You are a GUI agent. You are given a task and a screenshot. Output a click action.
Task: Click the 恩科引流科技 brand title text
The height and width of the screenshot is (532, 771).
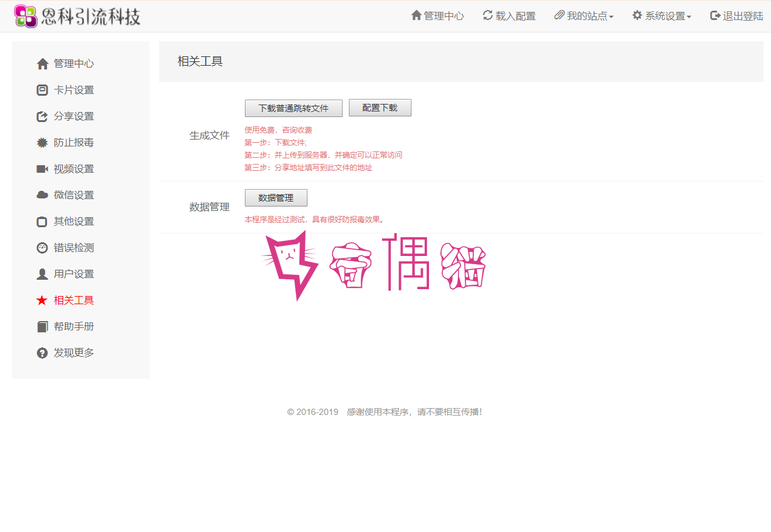[91, 16]
